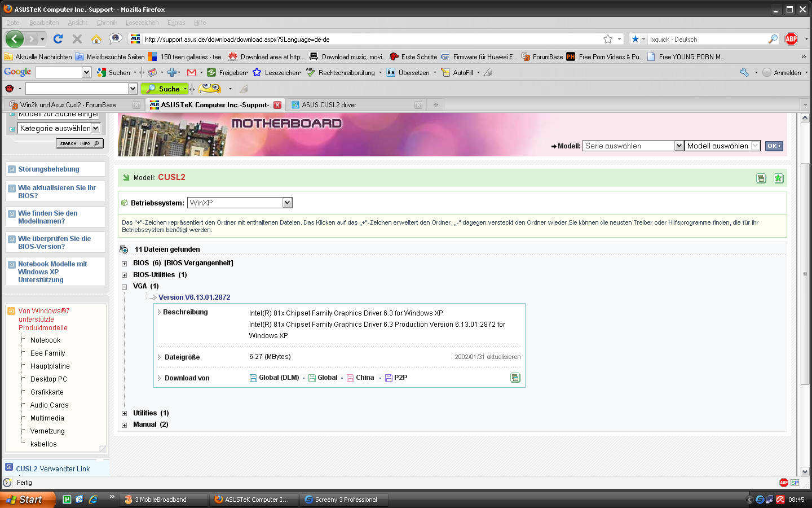Go back with the green arrow button
The image size is (812, 508).
point(15,39)
